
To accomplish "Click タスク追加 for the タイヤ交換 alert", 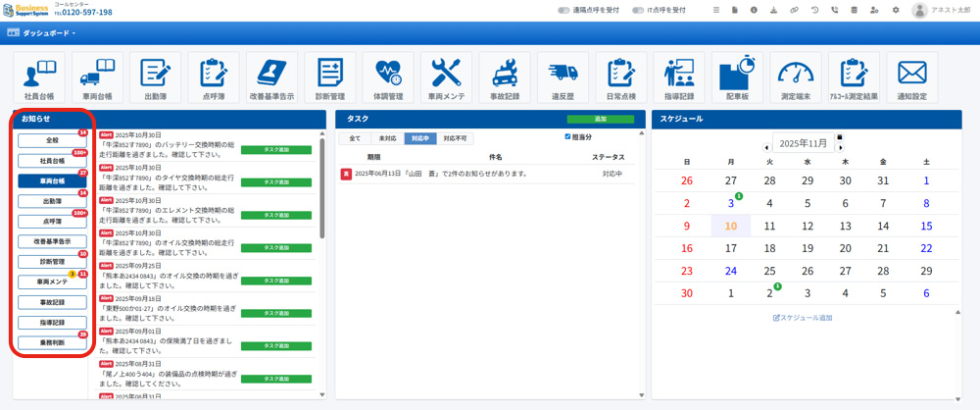I will pyautogui.click(x=275, y=182).
